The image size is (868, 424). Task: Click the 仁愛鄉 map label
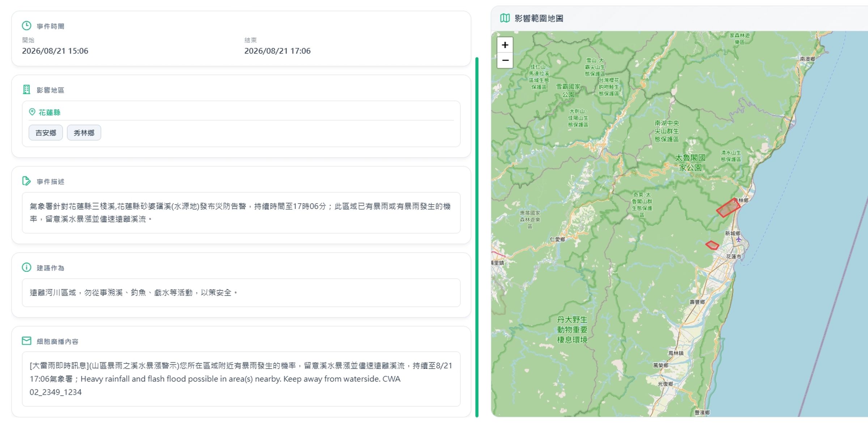pos(557,239)
